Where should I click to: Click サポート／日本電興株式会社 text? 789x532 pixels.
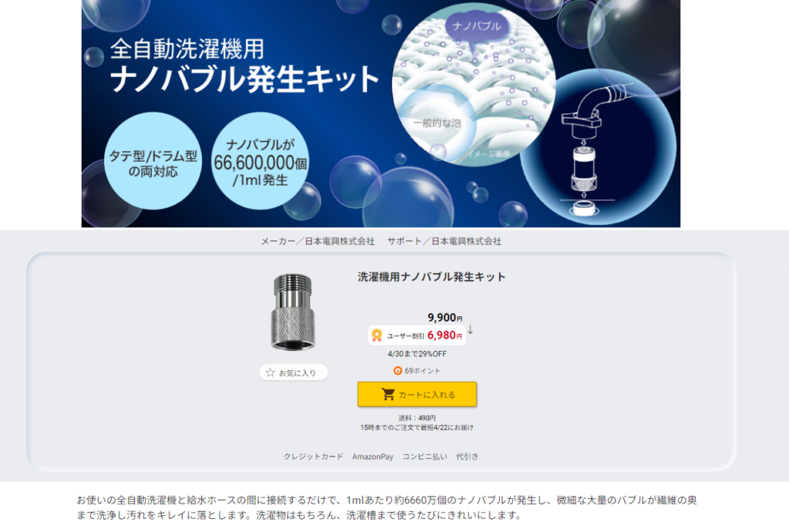[445, 241]
